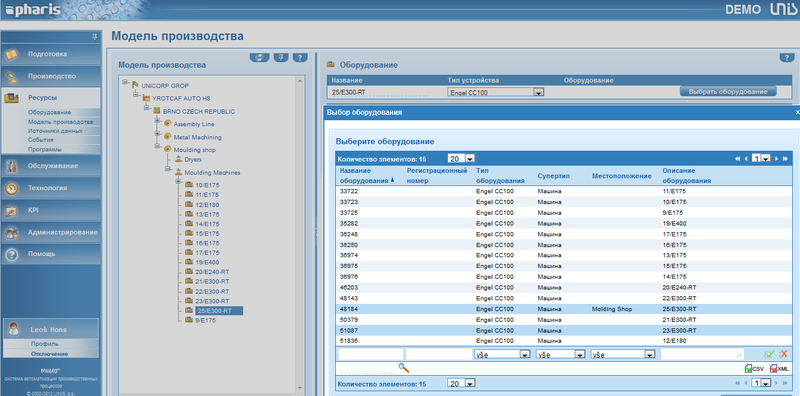
Task: Click the print icon above the model tree
Action: [x=260, y=57]
